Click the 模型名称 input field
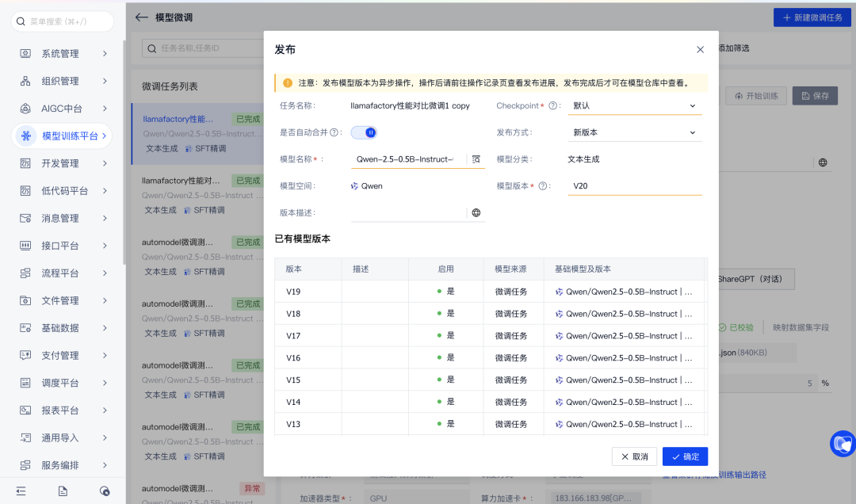Screen dimensions: 856x504 (408, 159)
